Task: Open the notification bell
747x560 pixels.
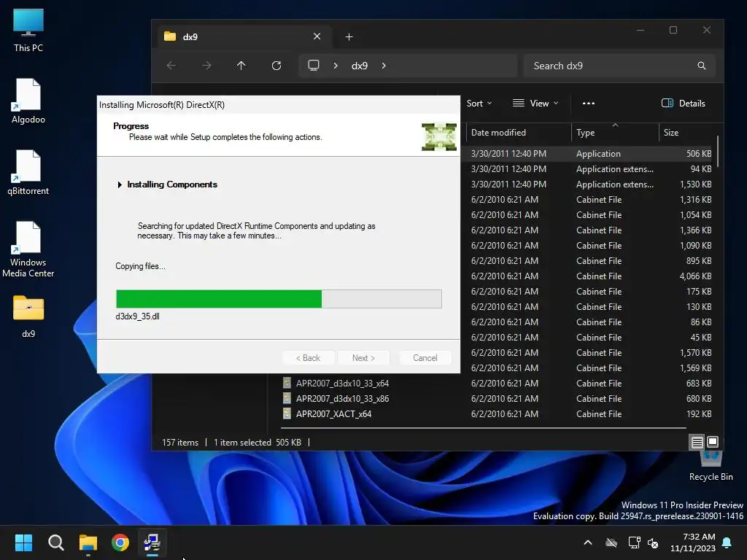Action: pyautogui.click(x=727, y=542)
